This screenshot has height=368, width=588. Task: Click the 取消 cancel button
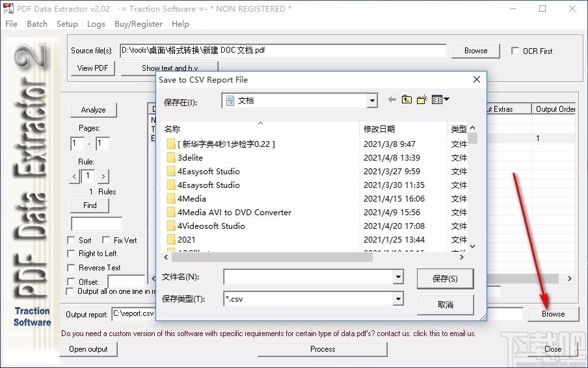pos(445,304)
